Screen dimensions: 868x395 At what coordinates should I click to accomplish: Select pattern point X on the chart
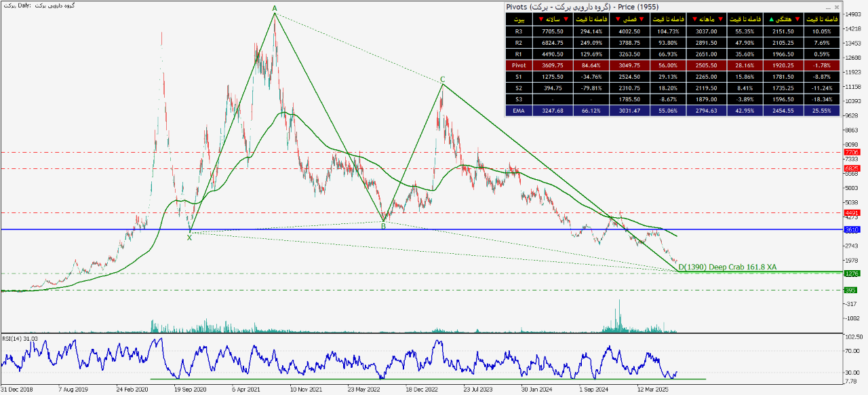pyautogui.click(x=189, y=237)
